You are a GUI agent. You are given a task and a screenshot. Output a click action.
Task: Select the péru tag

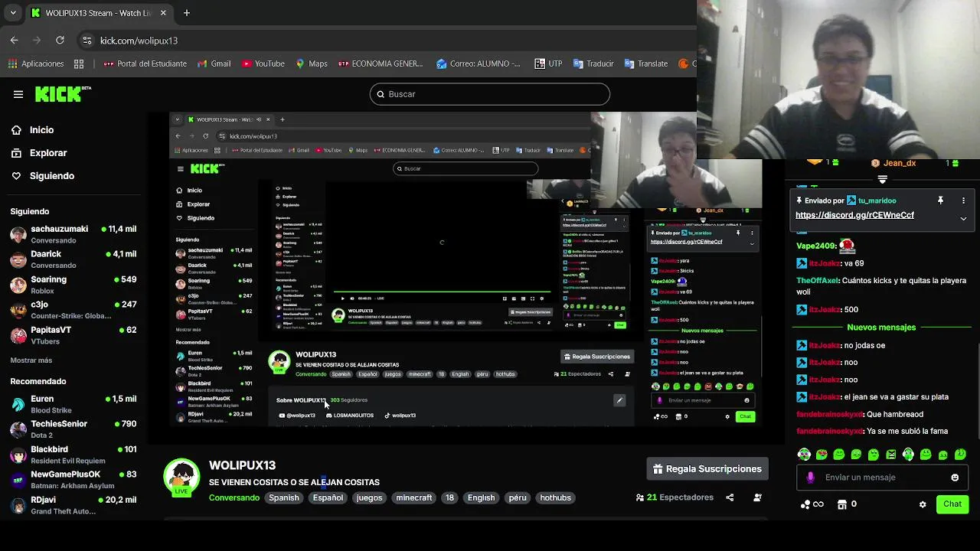point(518,497)
